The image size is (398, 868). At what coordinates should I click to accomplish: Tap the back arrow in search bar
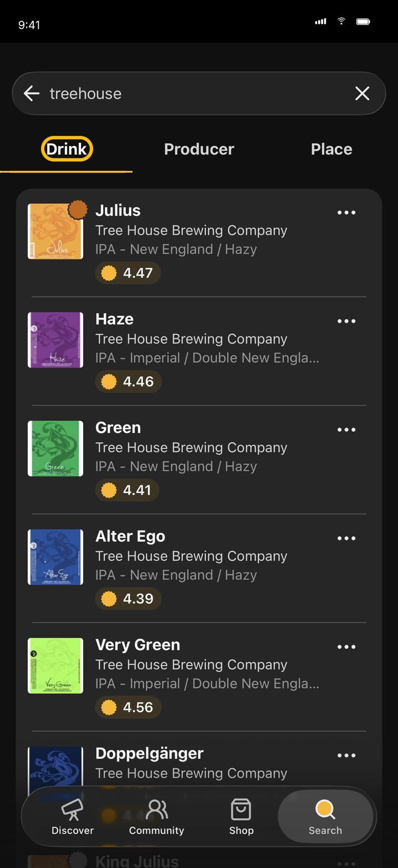(32, 93)
